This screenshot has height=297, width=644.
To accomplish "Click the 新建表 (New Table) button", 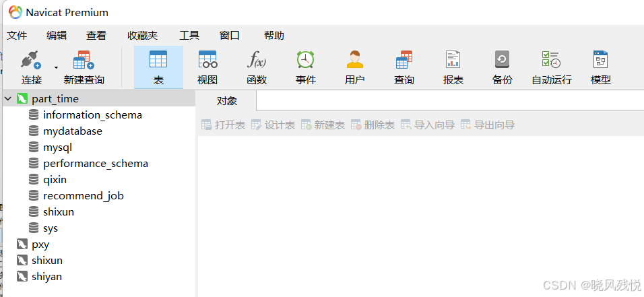I will [323, 125].
